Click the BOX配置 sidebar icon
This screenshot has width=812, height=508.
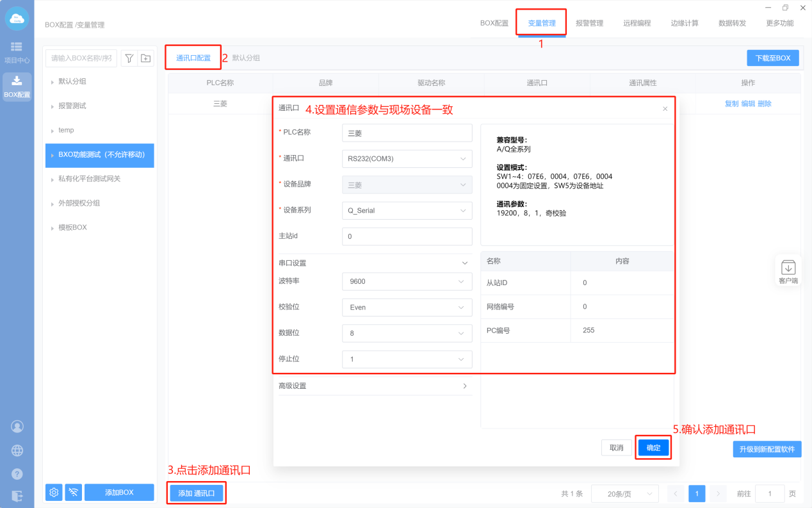(x=17, y=86)
